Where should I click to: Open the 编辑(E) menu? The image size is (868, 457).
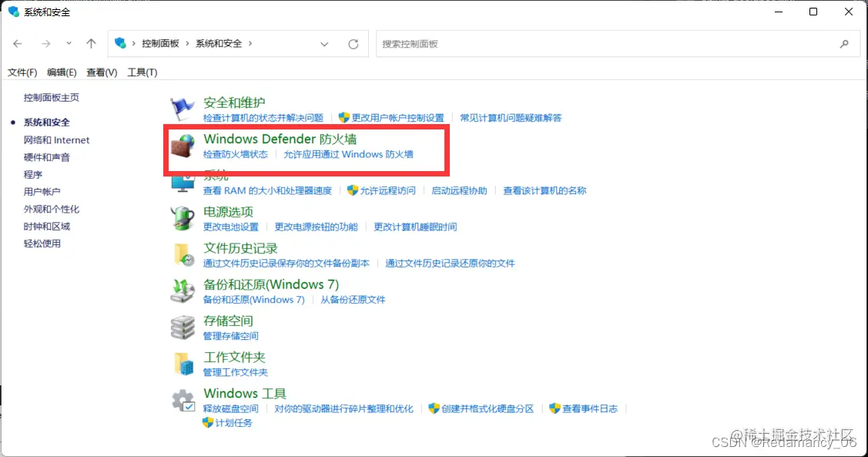click(62, 72)
